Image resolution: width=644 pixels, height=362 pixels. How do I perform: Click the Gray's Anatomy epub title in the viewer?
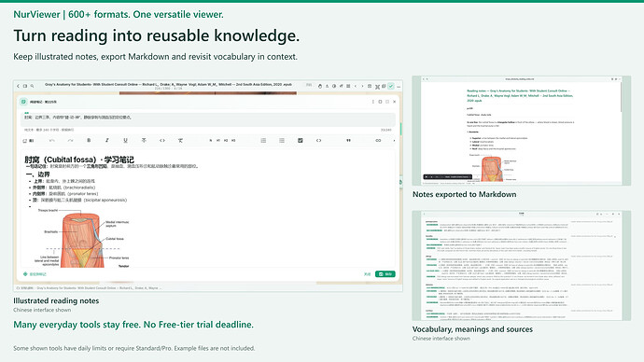[168, 84]
